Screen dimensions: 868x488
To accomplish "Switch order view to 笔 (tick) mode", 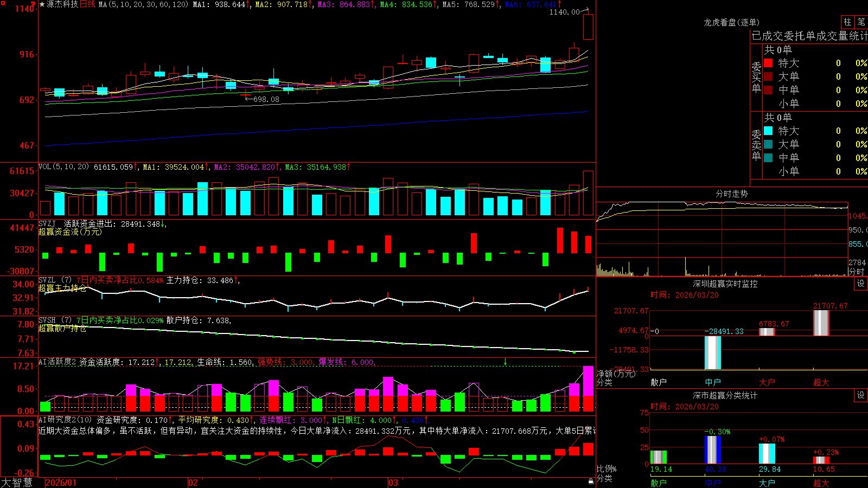I will pos(861,22).
